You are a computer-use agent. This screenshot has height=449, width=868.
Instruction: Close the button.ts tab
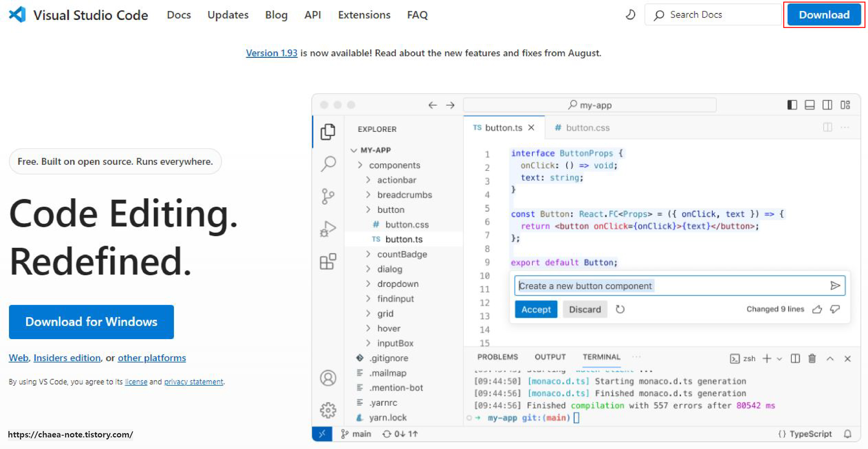pyautogui.click(x=532, y=128)
